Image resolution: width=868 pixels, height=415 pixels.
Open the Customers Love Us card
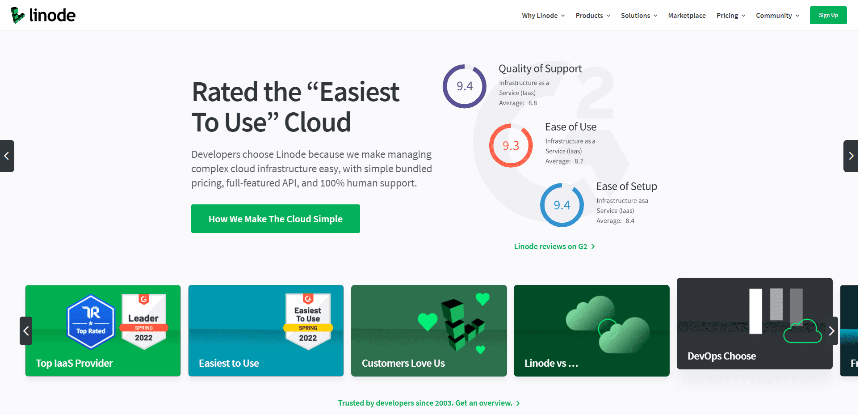pos(429,330)
